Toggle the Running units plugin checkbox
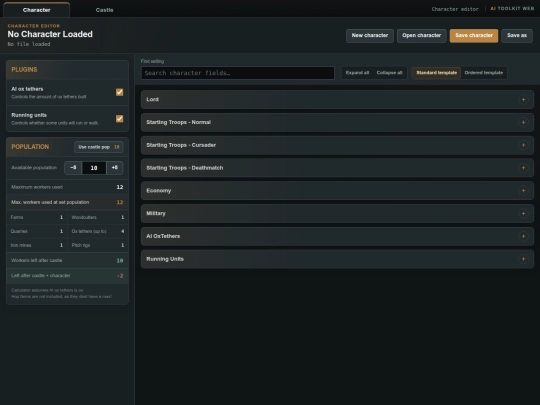The height and width of the screenshot is (405, 540). pyautogui.click(x=120, y=118)
